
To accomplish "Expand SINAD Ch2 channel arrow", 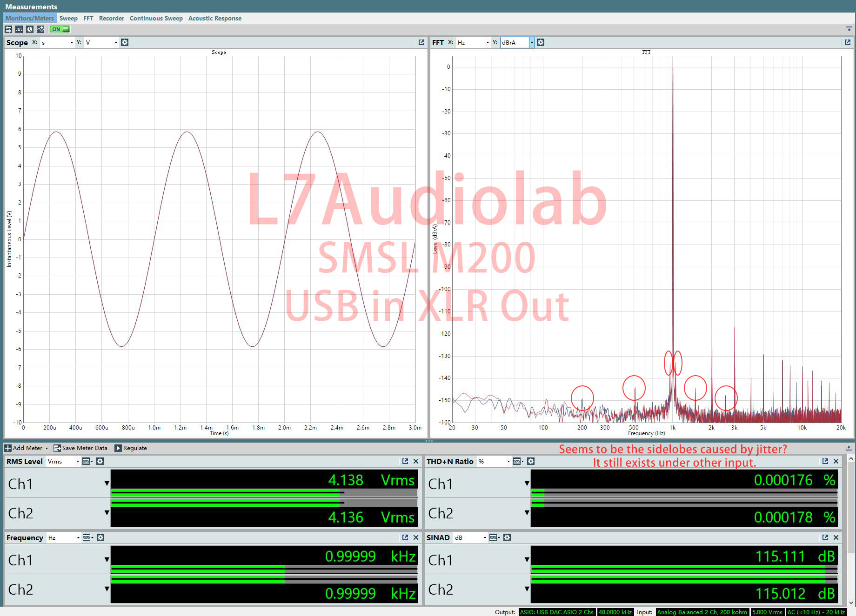I will pos(527,589).
